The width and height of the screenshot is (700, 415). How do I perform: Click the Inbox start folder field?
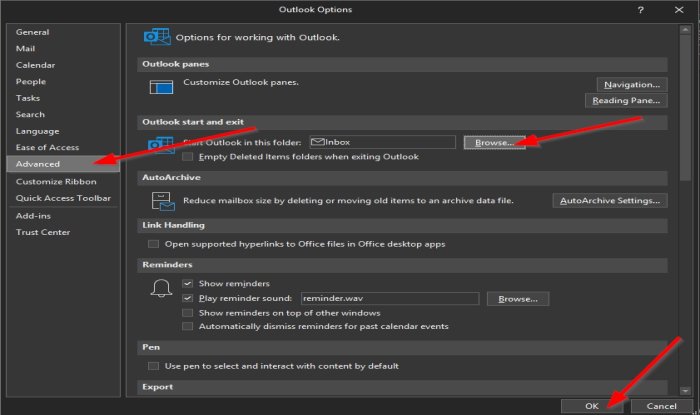383,142
